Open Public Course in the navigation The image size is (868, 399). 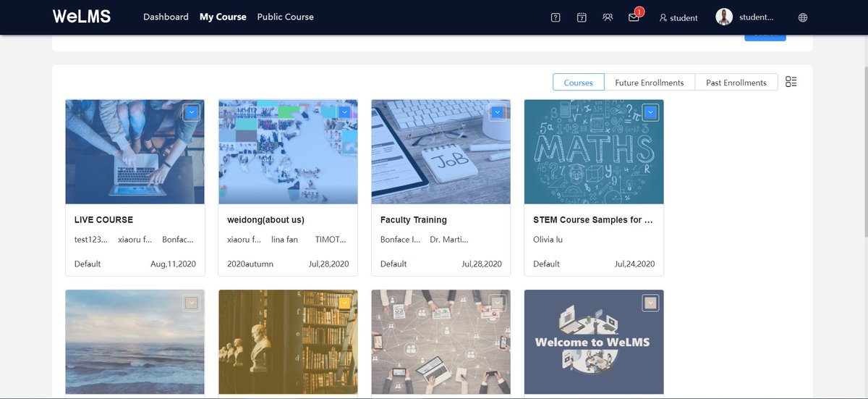pos(285,17)
